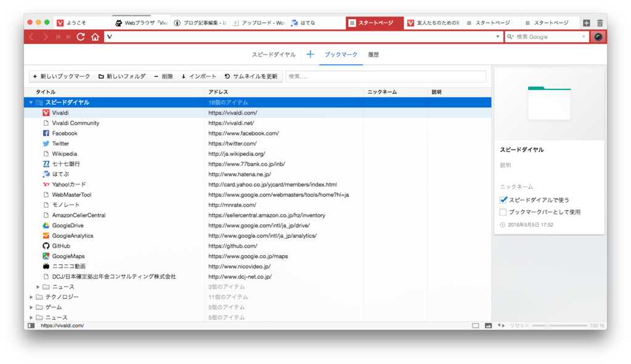Click the ニコニコ動画 favicon

(x=46, y=266)
